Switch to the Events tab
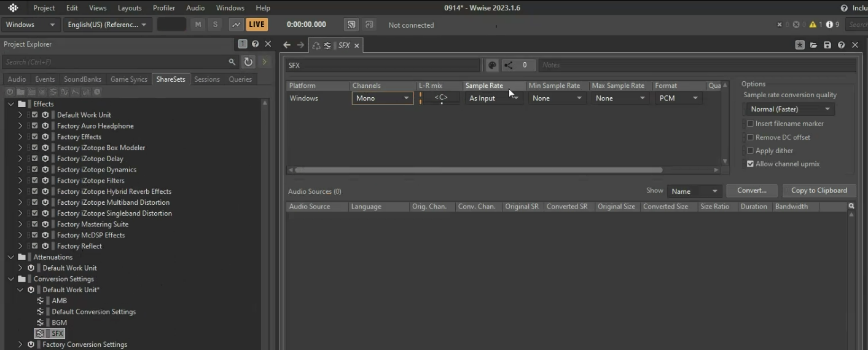 click(45, 79)
